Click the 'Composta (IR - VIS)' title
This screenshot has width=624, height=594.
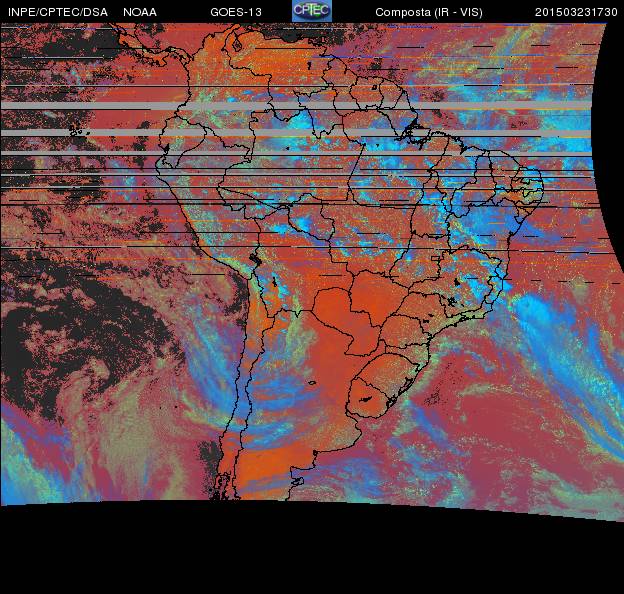coord(429,13)
